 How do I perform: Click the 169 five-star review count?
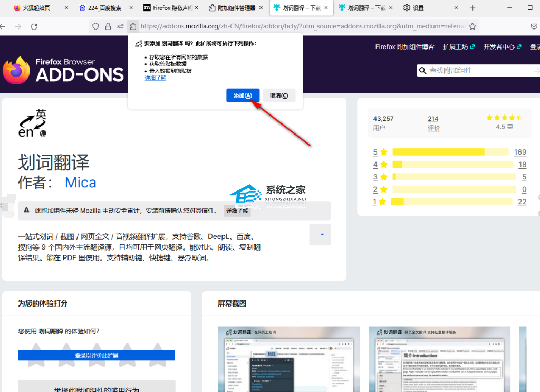pos(520,152)
